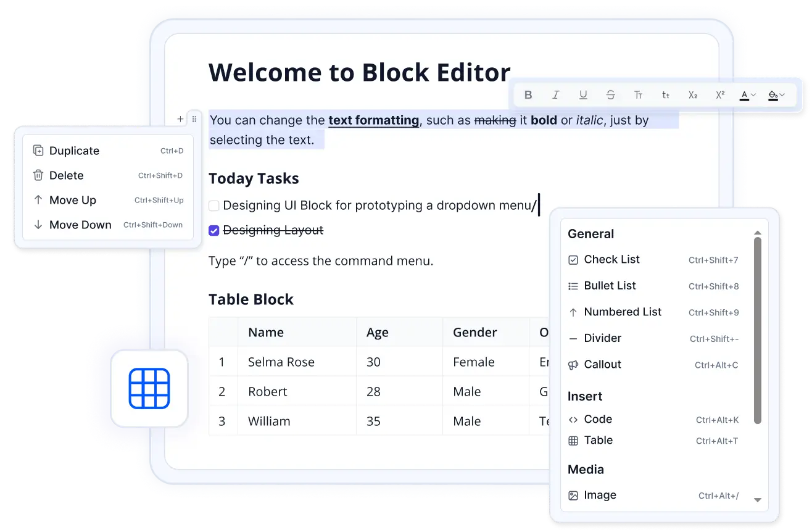Insert a Callout from the command menu
812x532 pixels.
[x=602, y=364]
